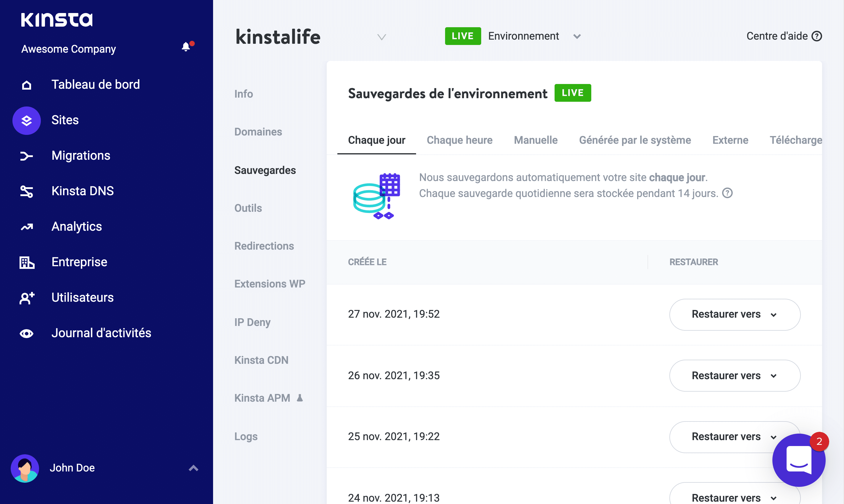Click the notification bell icon

186,47
